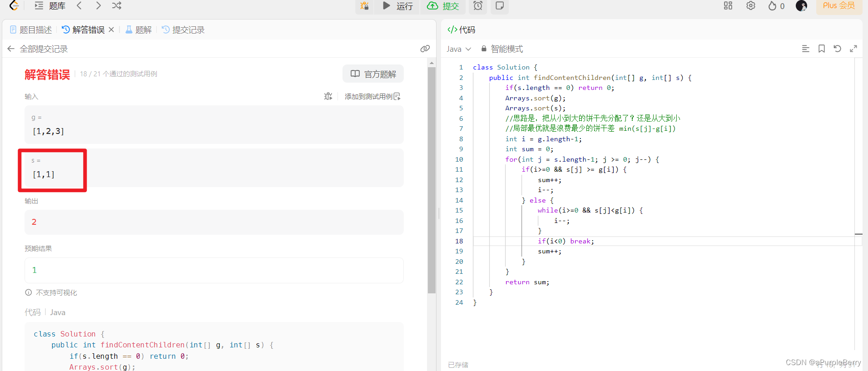Image resolution: width=868 pixels, height=371 pixels.
Task: Click the output value 2
Action: pyautogui.click(x=34, y=222)
